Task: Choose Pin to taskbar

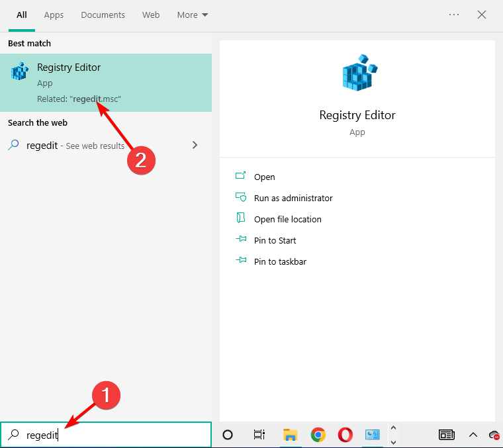Action: point(280,261)
